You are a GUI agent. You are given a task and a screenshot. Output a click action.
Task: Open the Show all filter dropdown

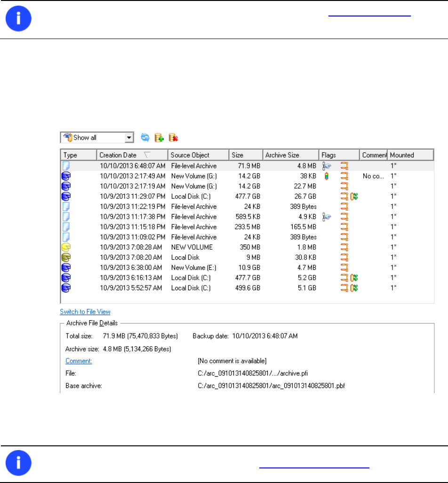(97, 137)
